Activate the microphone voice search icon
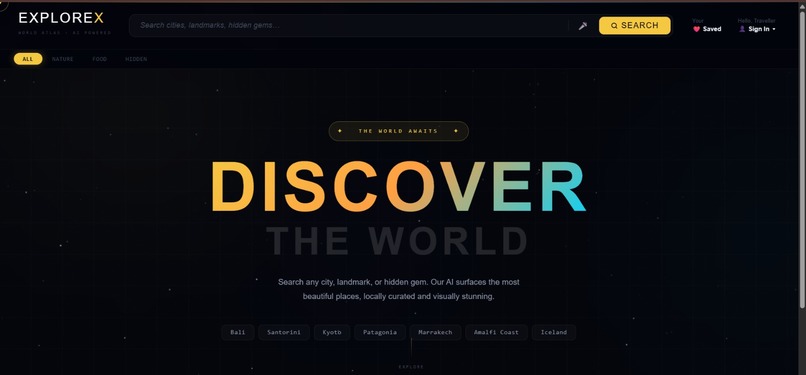The image size is (806, 375). (x=582, y=26)
